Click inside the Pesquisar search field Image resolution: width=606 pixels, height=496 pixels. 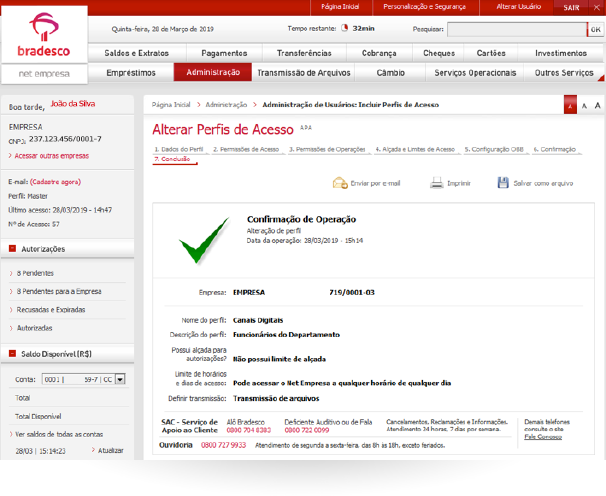click(x=515, y=29)
